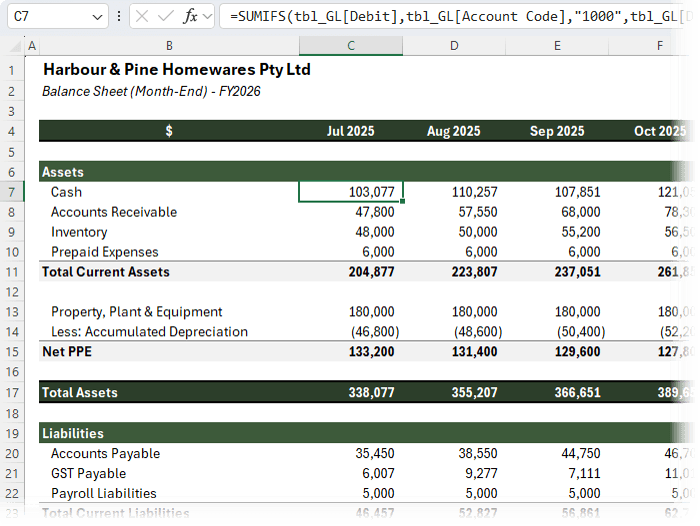Screen dimensions: 700x526
Task: Click the GST Payable label
Action: pos(88,474)
